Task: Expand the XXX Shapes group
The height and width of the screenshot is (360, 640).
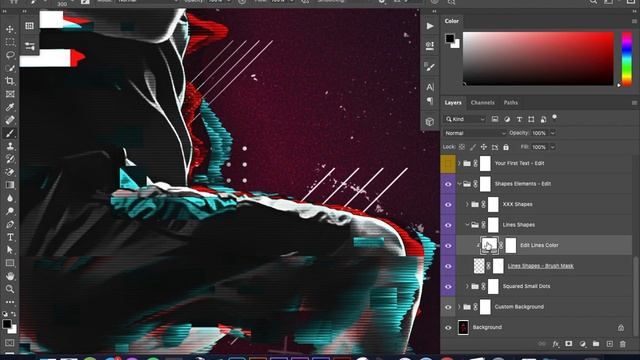Action: [x=467, y=204]
